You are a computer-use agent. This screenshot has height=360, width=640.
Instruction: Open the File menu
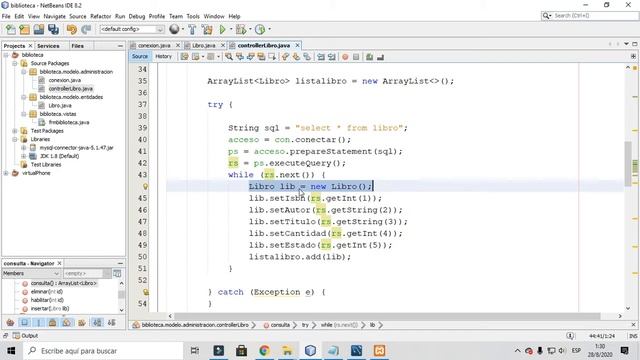[x=6, y=16]
